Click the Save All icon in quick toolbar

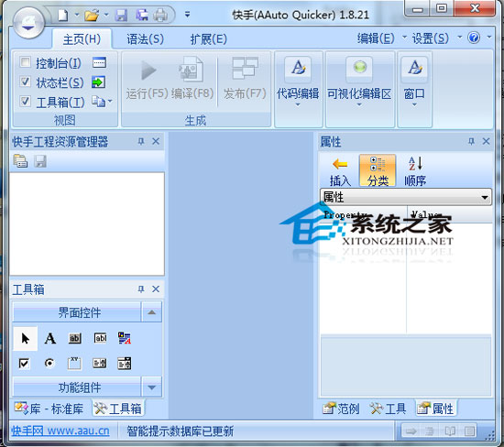(x=141, y=15)
